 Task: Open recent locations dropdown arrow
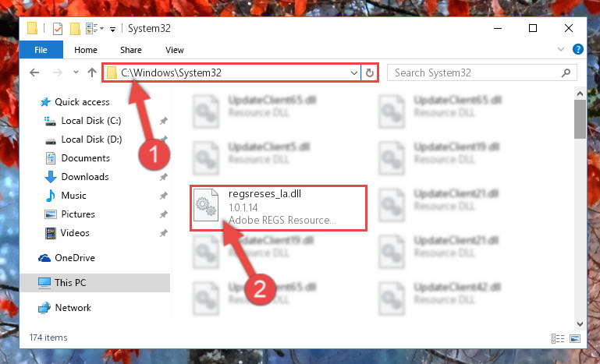pos(76,72)
